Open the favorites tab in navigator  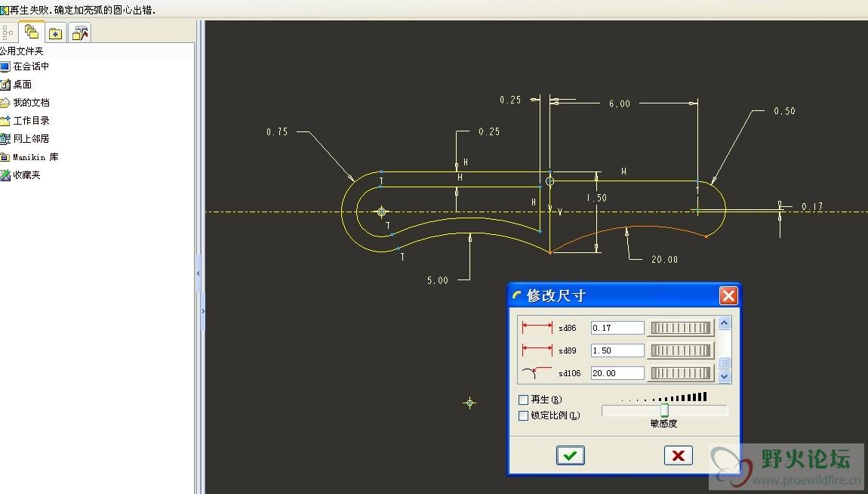pyautogui.click(x=55, y=33)
